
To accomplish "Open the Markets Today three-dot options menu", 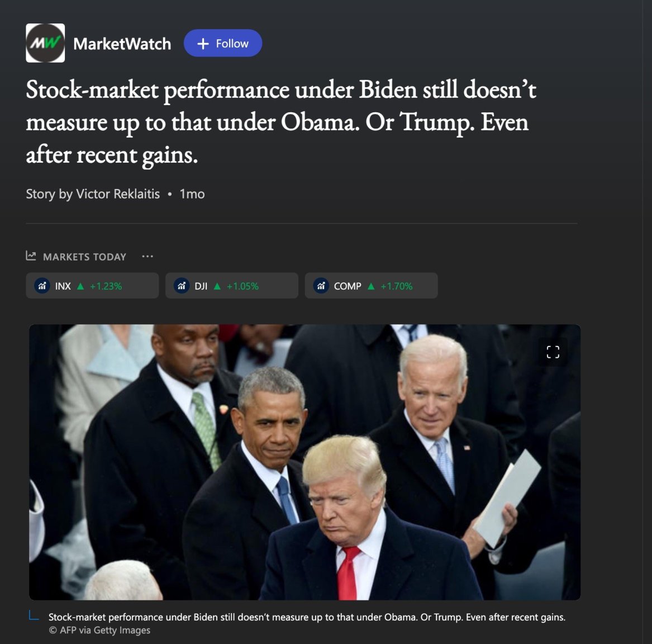I will click(147, 256).
